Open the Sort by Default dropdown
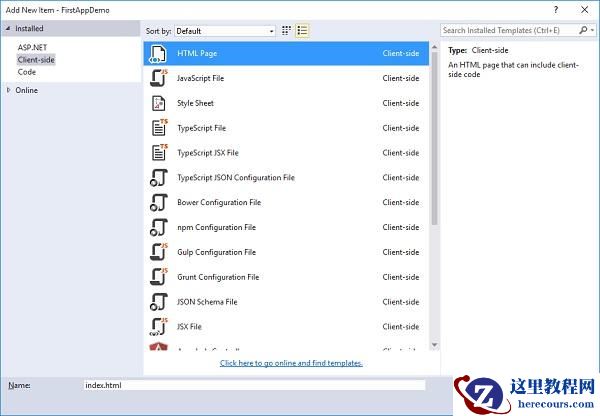600x416 pixels. pyautogui.click(x=225, y=31)
